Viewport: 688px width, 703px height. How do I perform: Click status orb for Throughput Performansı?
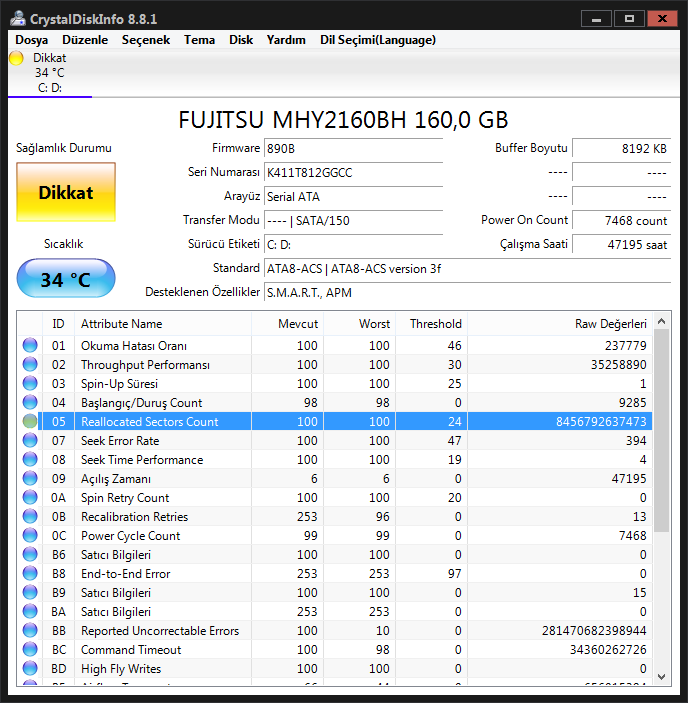30,364
